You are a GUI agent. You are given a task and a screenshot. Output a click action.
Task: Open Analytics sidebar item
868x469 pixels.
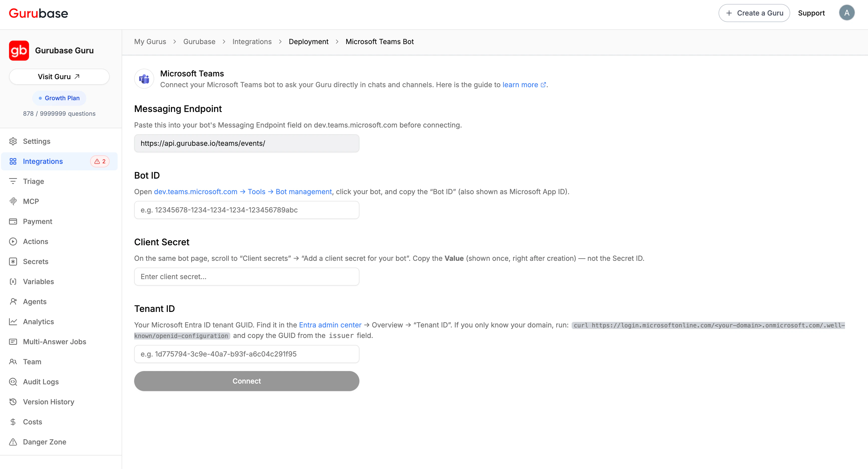point(59,322)
